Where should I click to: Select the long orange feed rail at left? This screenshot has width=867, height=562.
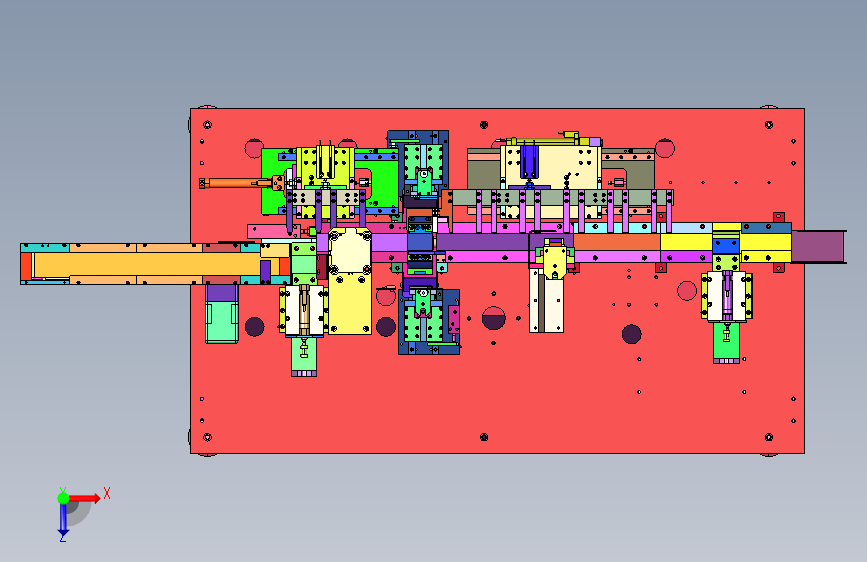(x=147, y=264)
